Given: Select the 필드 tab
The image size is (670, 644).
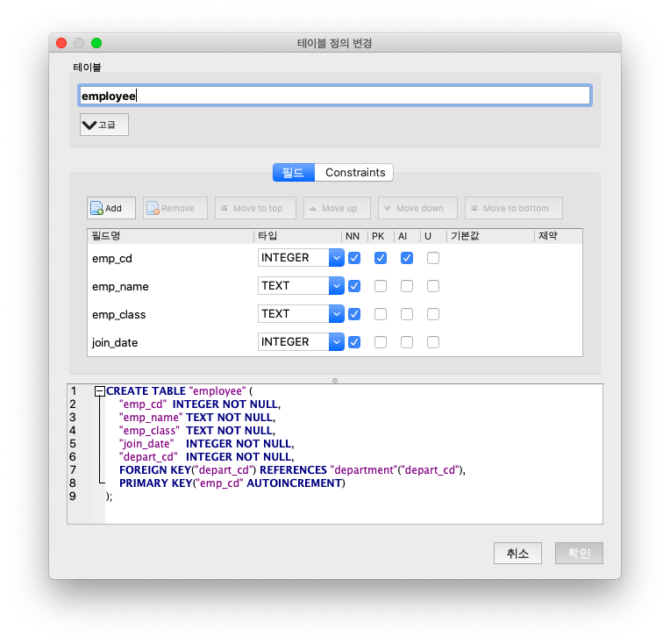Looking at the screenshot, I should tap(294, 172).
